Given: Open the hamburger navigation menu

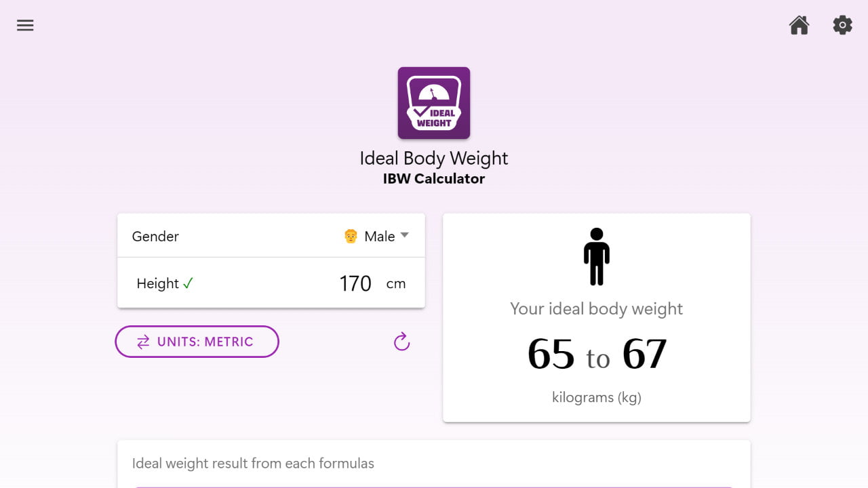Looking at the screenshot, I should coord(25,25).
